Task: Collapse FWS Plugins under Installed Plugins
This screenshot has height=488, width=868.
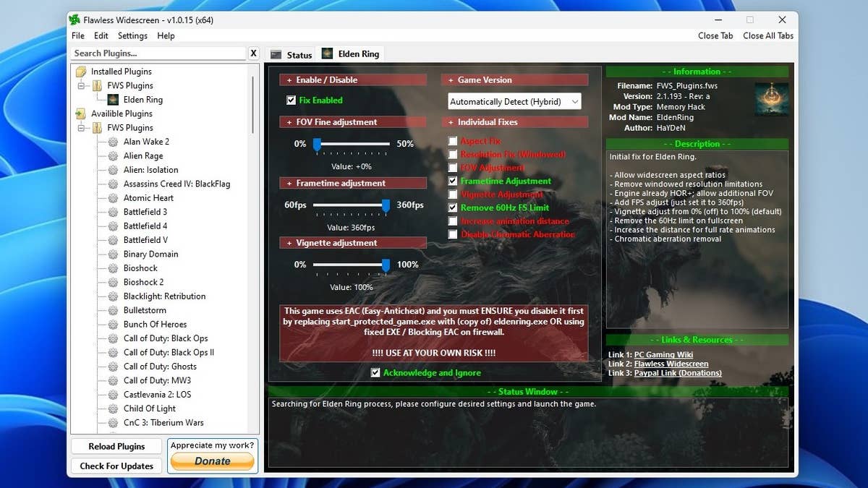Action: coord(81,85)
